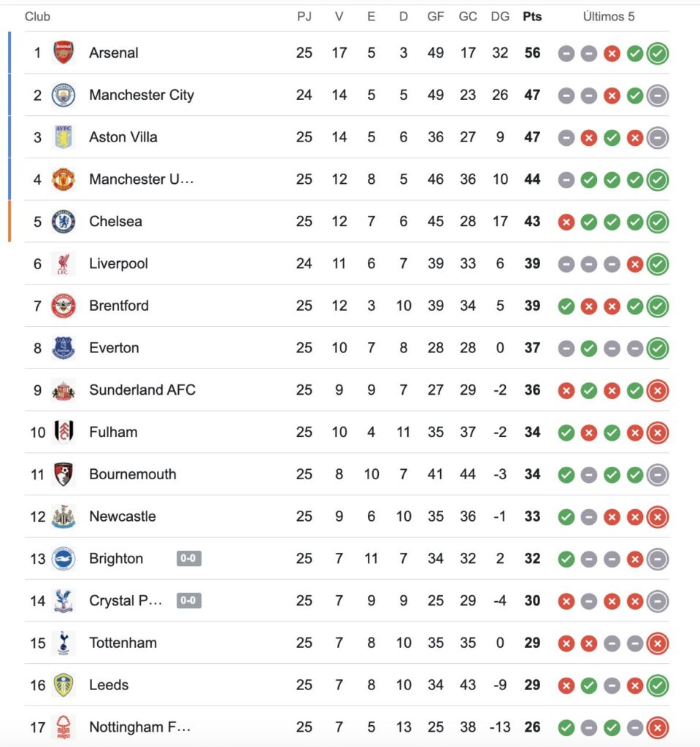The image size is (700, 747).
Task: Click the Crystal Palace 0-0 score badge
Action: [188, 601]
